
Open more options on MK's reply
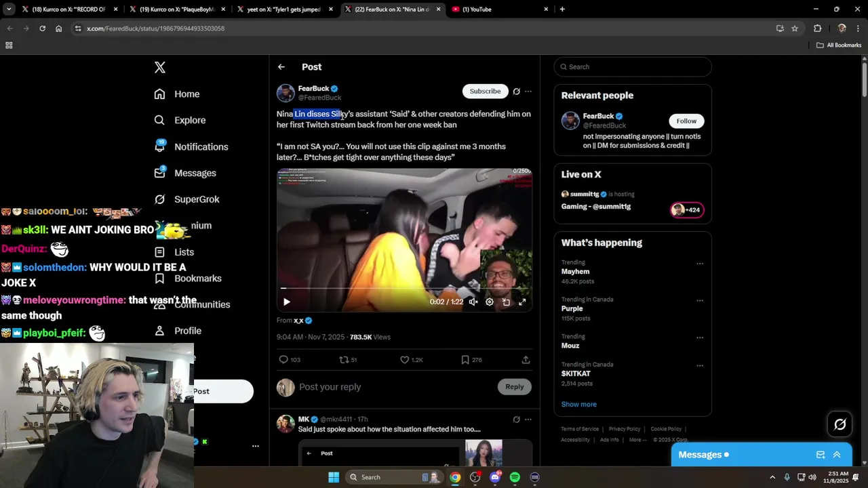point(528,420)
